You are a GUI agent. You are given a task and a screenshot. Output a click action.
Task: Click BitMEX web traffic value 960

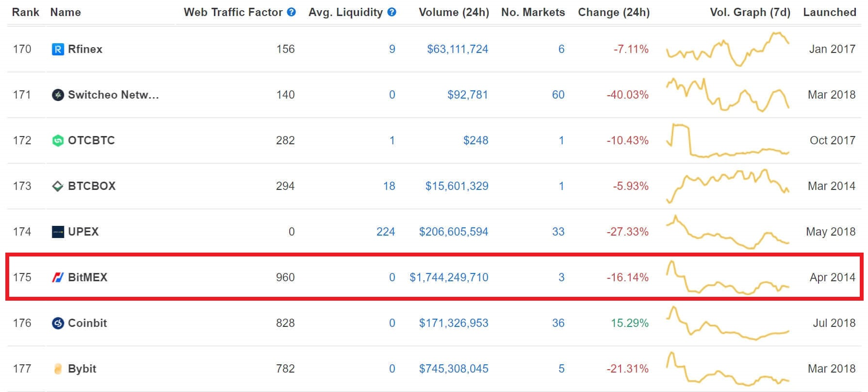pyautogui.click(x=285, y=277)
